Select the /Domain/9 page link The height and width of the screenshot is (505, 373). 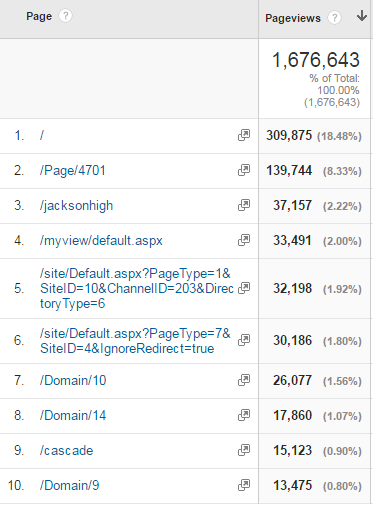[69, 485]
